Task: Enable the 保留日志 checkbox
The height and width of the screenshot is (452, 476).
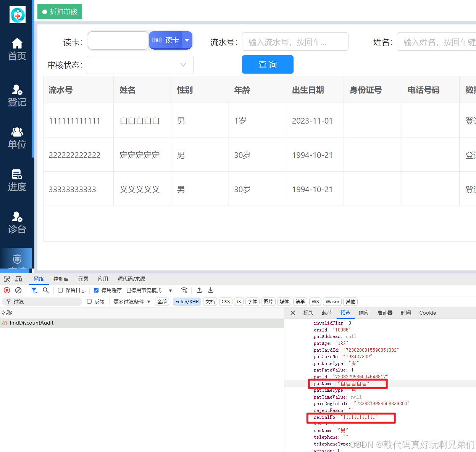Action: [x=60, y=290]
